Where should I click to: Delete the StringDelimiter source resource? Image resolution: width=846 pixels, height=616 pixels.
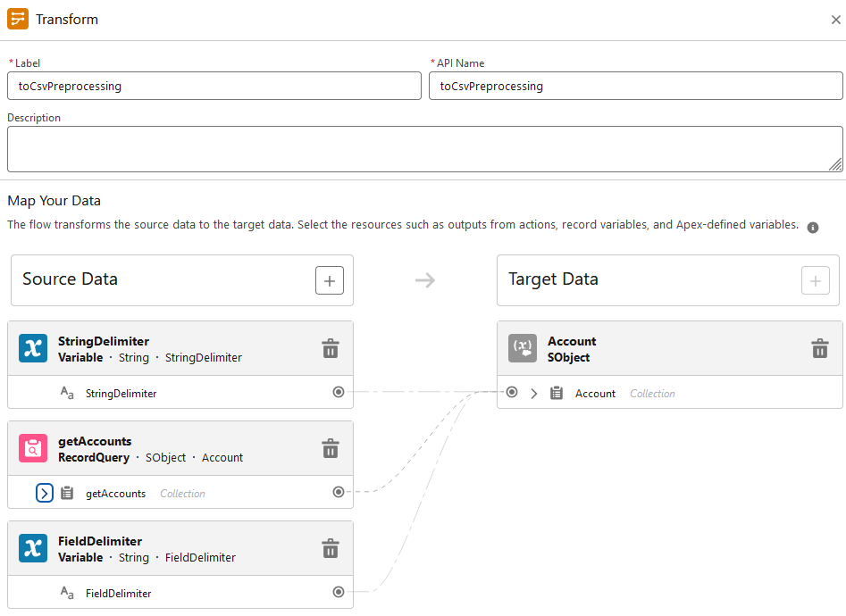point(331,348)
